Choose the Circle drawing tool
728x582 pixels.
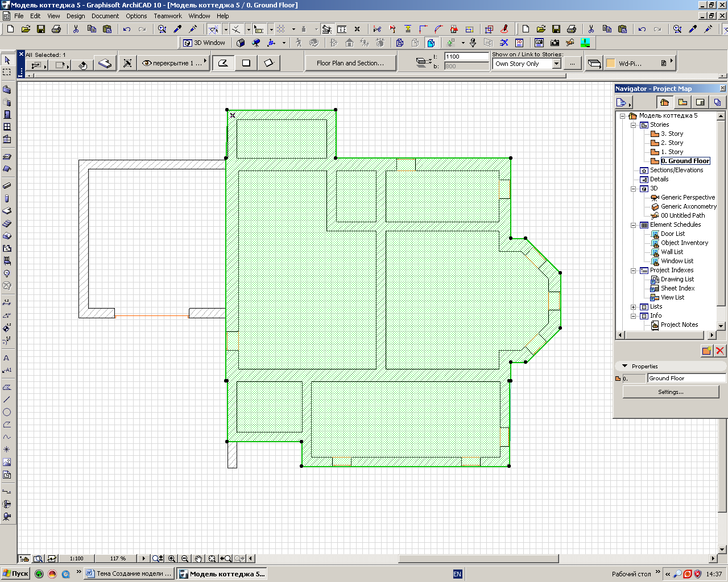click(7, 412)
